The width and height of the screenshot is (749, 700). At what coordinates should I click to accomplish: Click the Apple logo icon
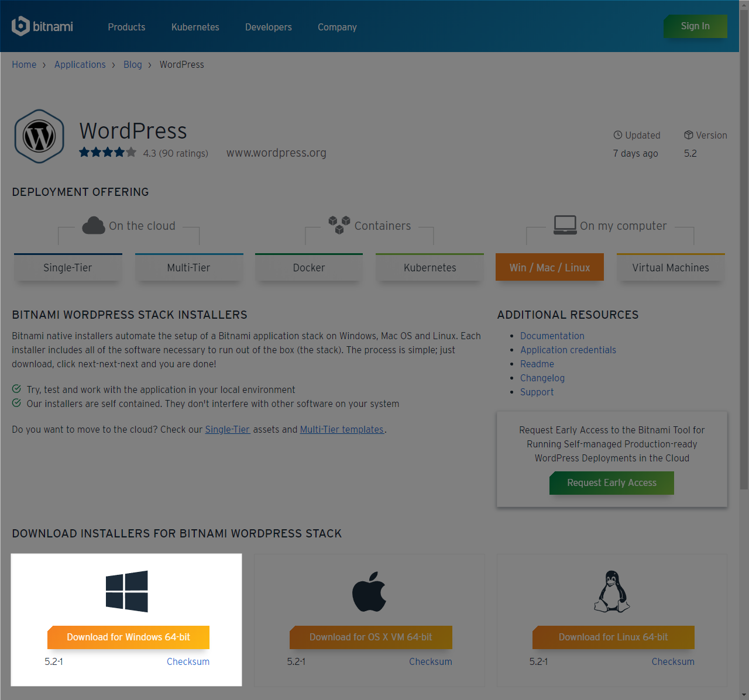[369, 592]
